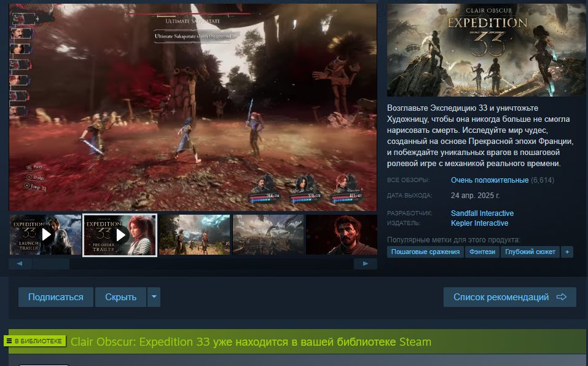Click the right arrow of the thumbnail strip
Image resolution: width=588 pixels, height=366 pixels.
tap(365, 263)
